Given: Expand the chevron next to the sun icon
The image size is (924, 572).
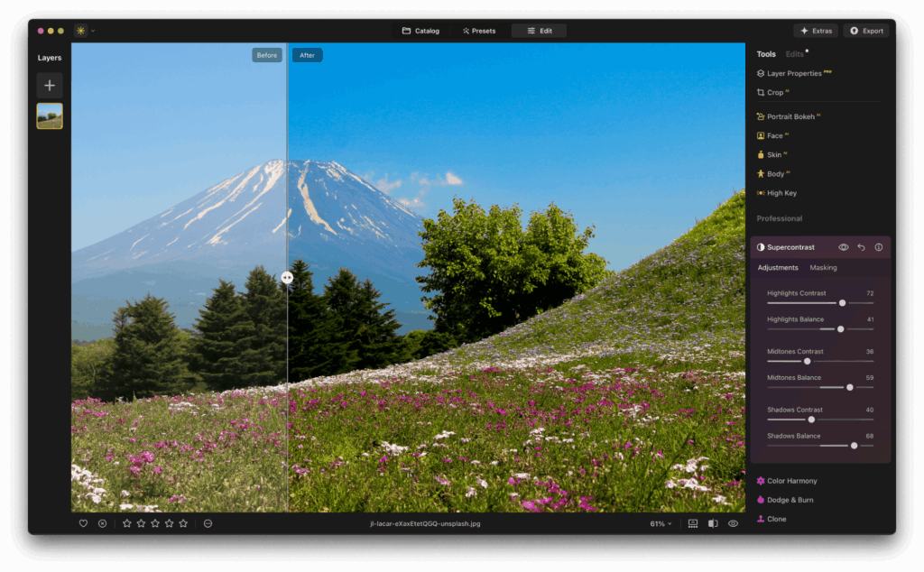Looking at the screenshot, I should pyautogui.click(x=93, y=30).
